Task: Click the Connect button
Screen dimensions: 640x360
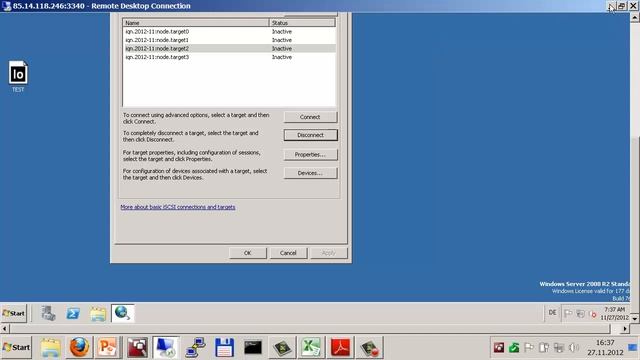Action: click(311, 117)
